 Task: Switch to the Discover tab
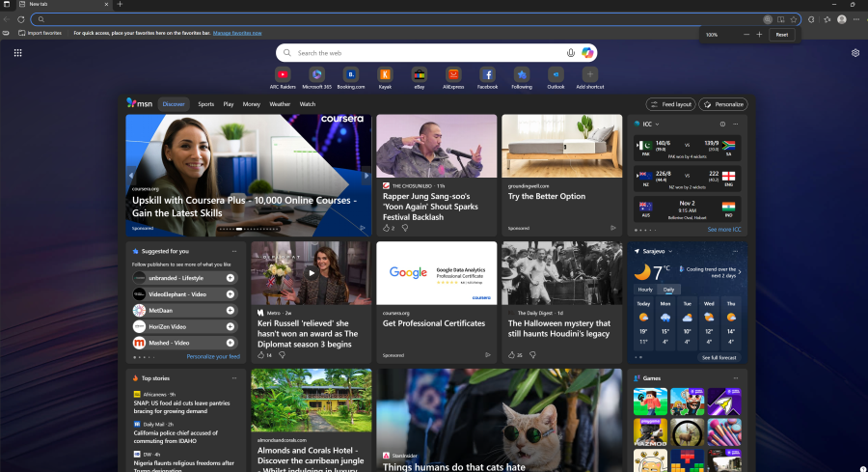click(174, 104)
